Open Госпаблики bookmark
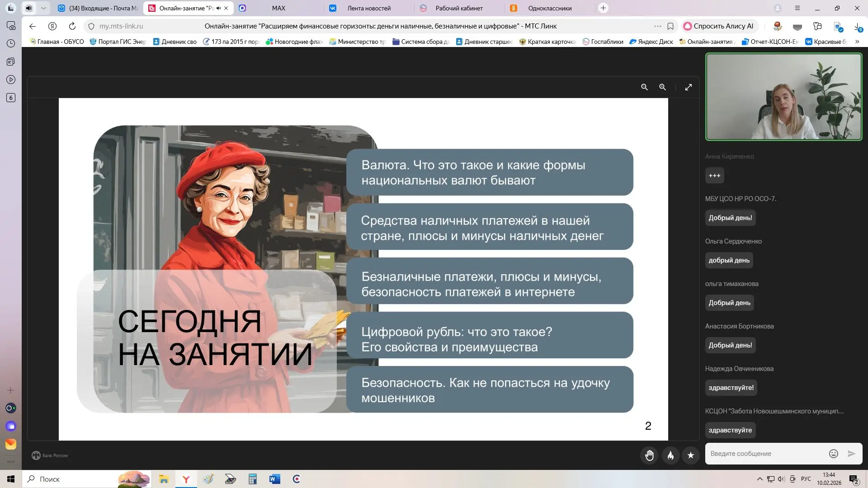 coord(603,42)
